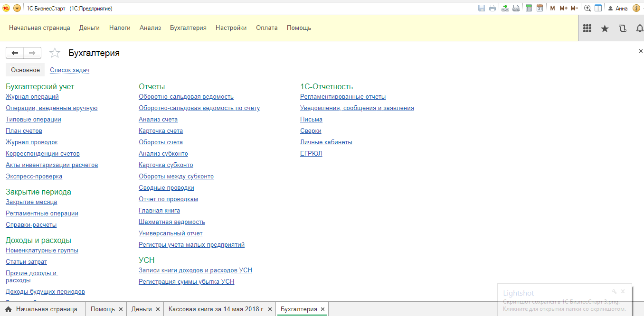
Task: Open Операции, введенные вручную
Action: pos(51,108)
